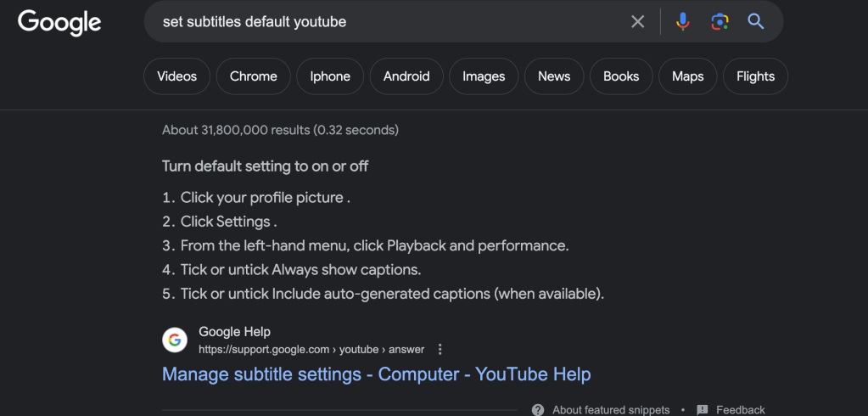Screen dimensions: 868x416
Task: Switch to the Flights tab
Action: [756, 76]
